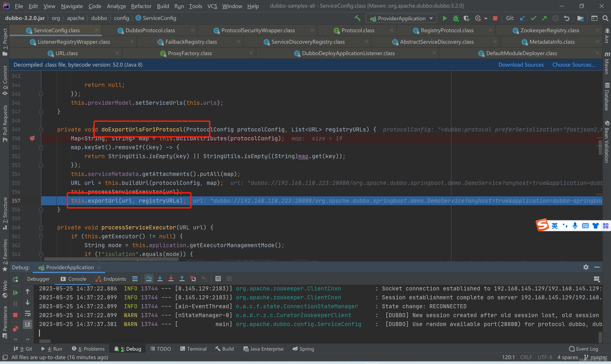The image size is (611, 364).
Task: Build the project with the hammer icon
Action: coord(357,18)
